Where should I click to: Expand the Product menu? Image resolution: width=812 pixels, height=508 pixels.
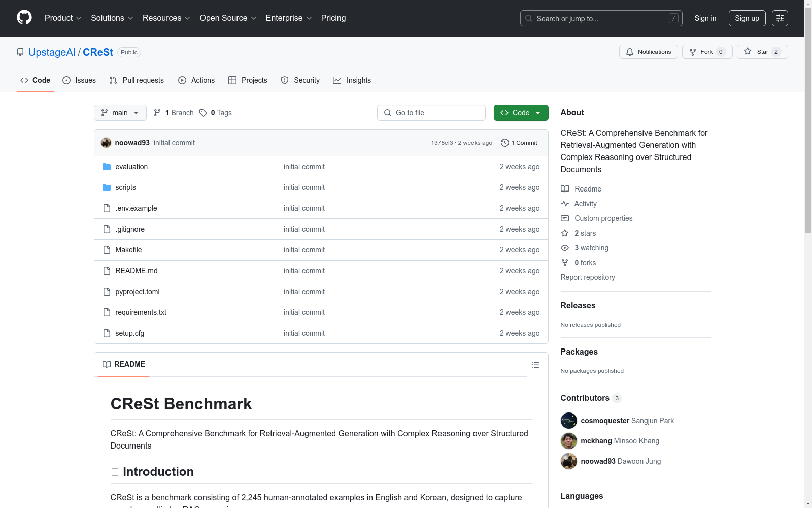[63, 18]
